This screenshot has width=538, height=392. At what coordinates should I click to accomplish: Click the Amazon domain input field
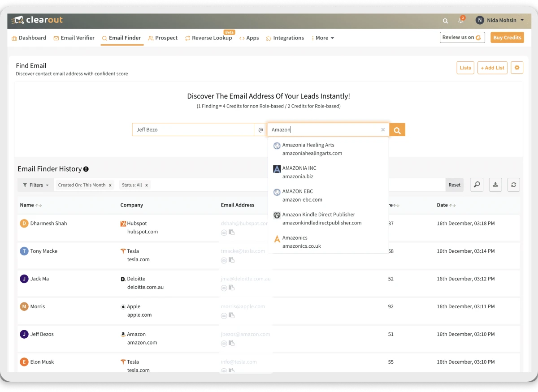pos(328,130)
